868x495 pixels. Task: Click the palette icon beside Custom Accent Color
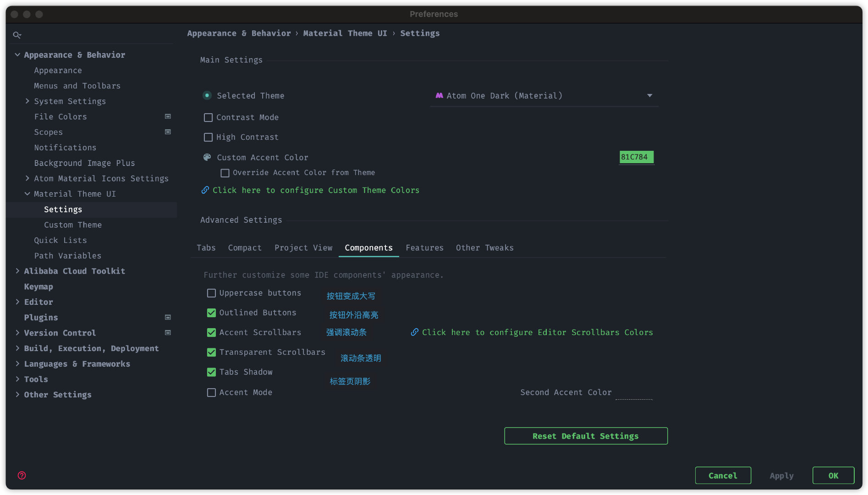point(207,157)
